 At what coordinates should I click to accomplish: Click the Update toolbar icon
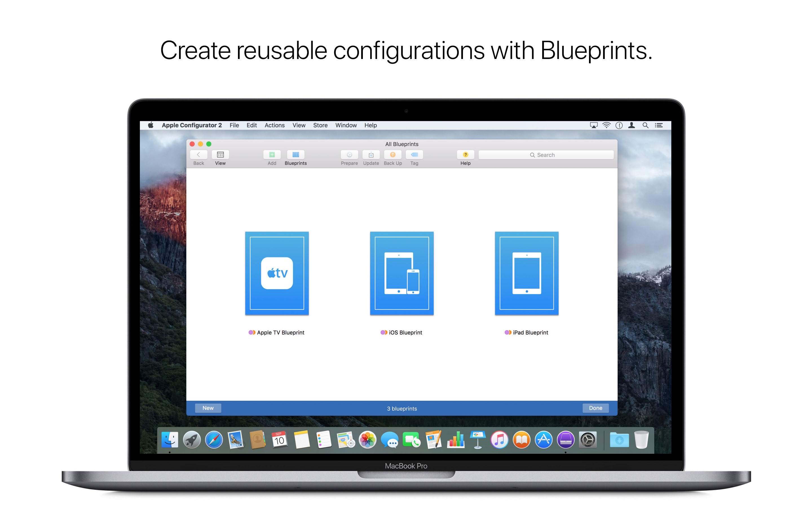371,155
